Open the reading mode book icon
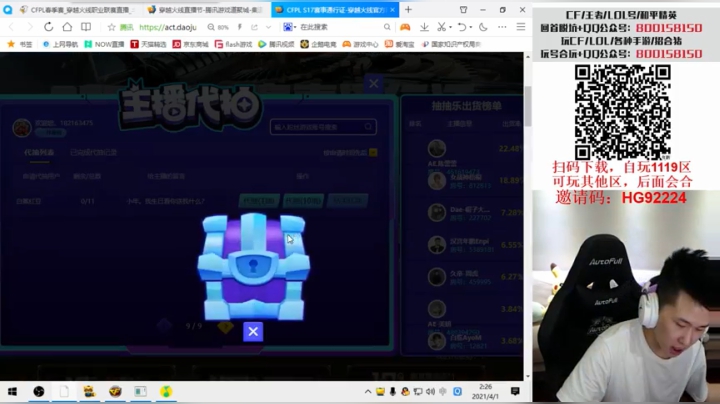This screenshot has width=720, height=404. 86,27
